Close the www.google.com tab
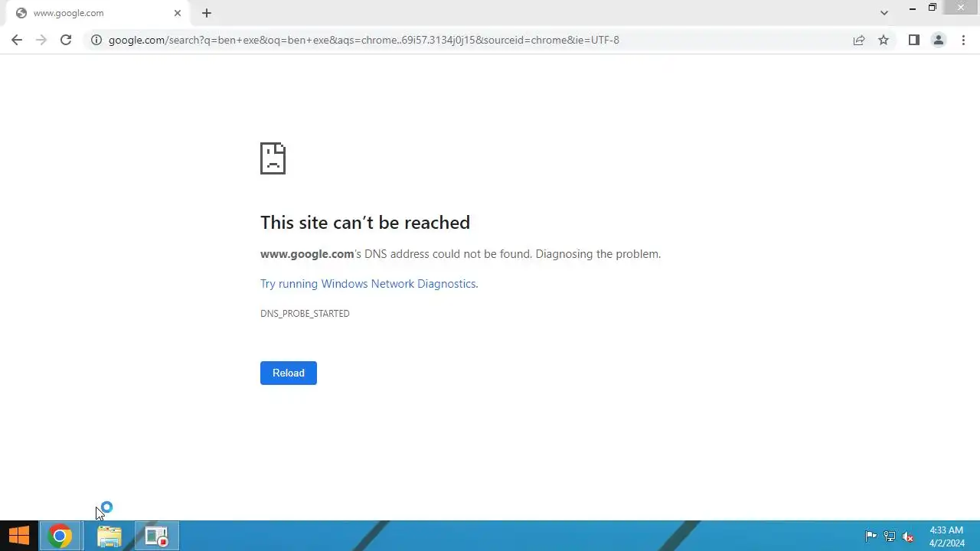 (178, 13)
